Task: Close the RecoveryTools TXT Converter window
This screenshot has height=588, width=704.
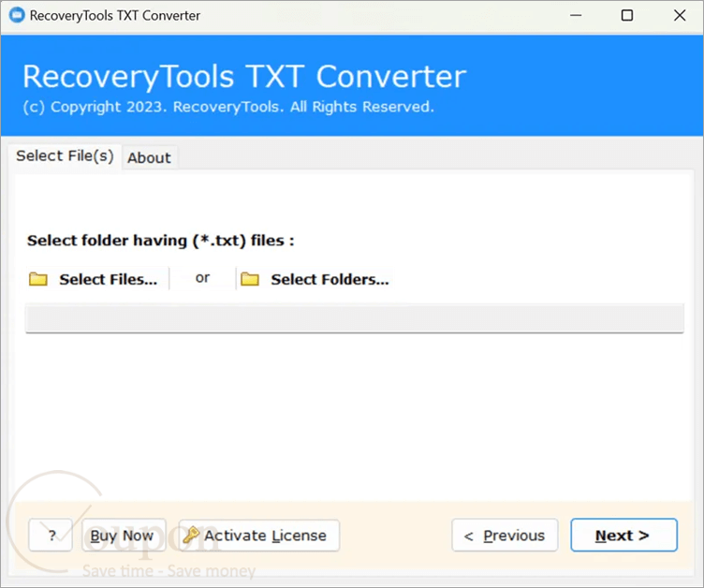Action: (680, 15)
